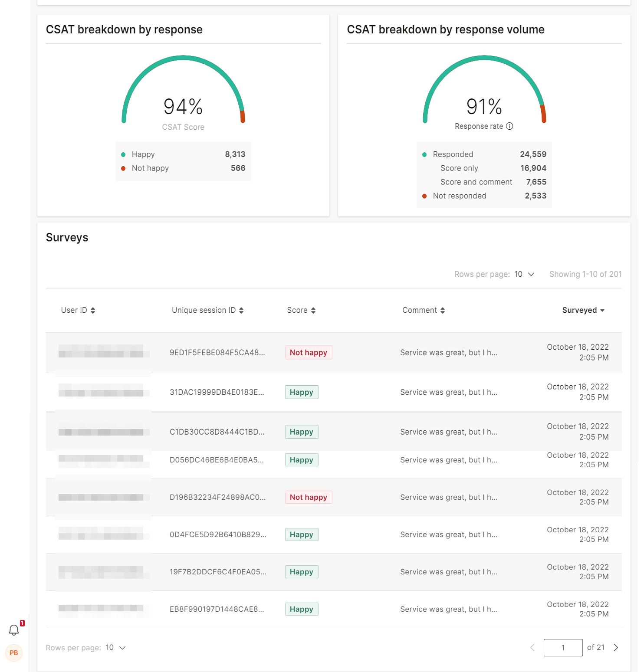The image size is (644, 672).
Task: Select session EB8F990197D1448CAE8 ID
Action: [x=217, y=609]
